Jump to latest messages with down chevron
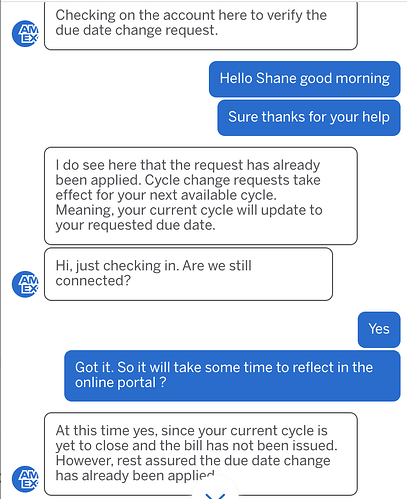This screenshot has width=407, height=499. pyautogui.click(x=215, y=495)
